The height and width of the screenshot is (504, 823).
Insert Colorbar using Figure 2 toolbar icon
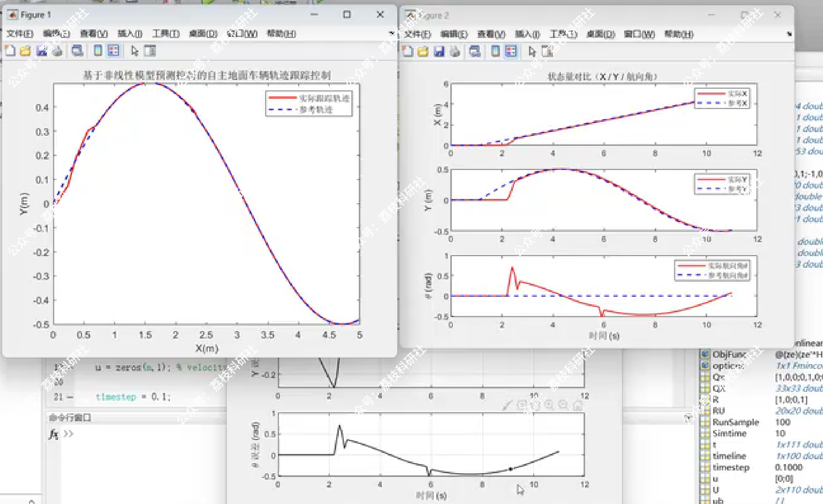[495, 51]
